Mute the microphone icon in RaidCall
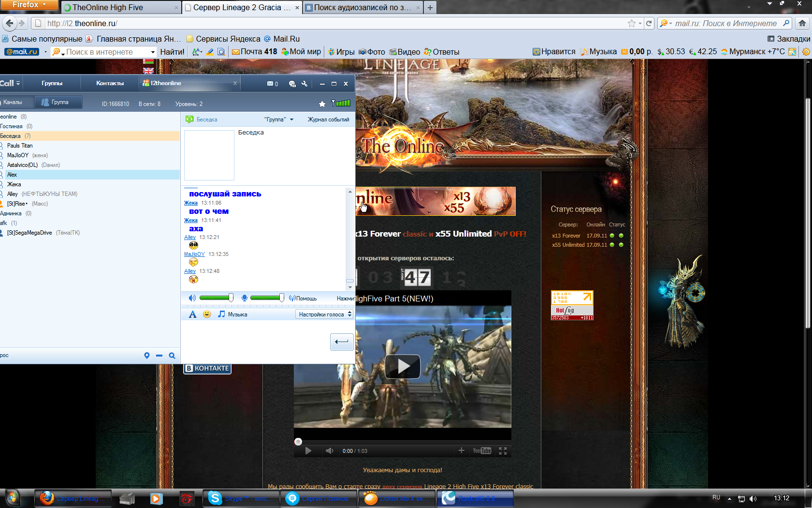This screenshot has width=812, height=508. click(x=245, y=298)
